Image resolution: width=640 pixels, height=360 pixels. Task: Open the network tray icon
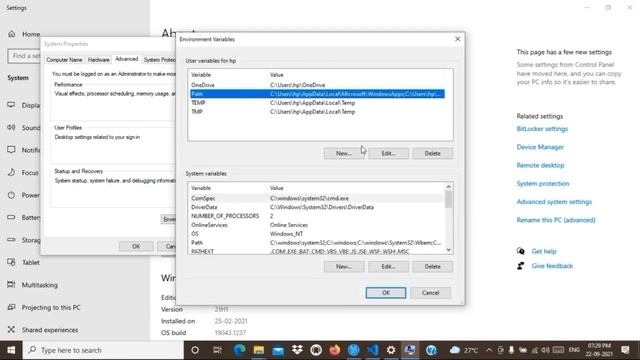pos(534,350)
